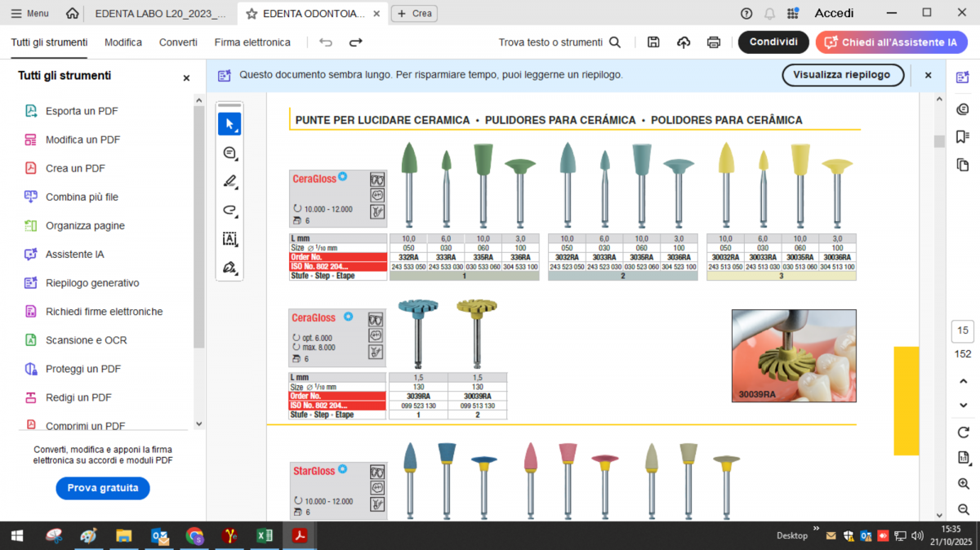Screen dimensions: 980x550
Task: Open the Menu hamburger dropdown
Action: pyautogui.click(x=30, y=13)
